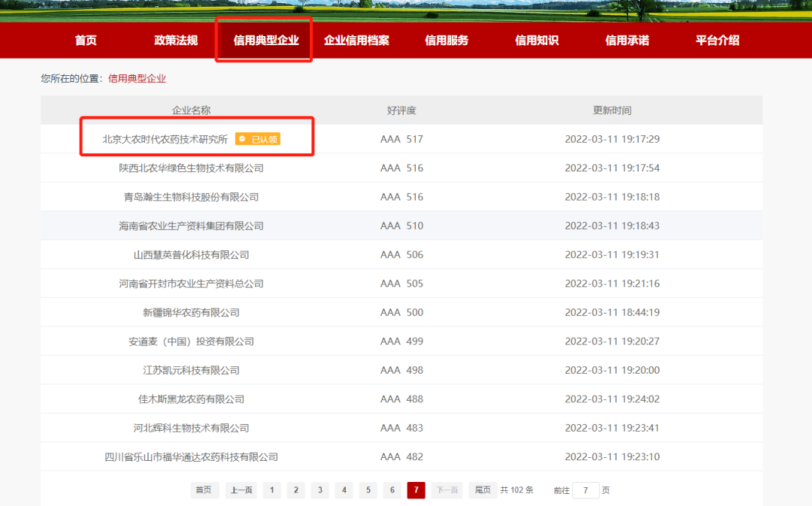Go to 信用承诺 in the top navigation
The image size is (812, 506).
pos(626,41)
